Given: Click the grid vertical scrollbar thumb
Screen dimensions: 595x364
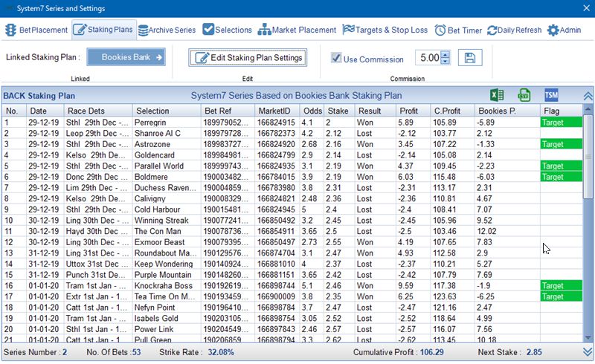Looking at the screenshot, I should tap(588, 156).
